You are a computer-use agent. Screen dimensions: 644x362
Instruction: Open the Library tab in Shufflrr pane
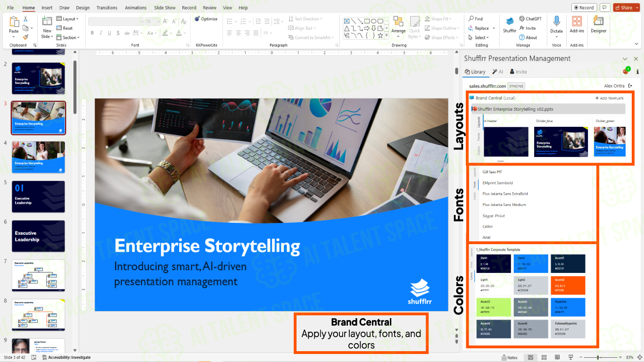click(475, 72)
